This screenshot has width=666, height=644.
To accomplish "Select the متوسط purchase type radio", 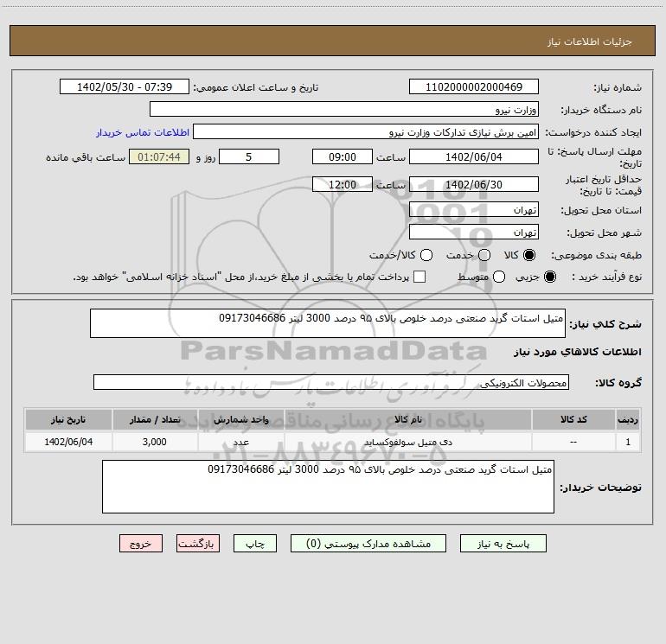I will pyautogui.click(x=499, y=277).
